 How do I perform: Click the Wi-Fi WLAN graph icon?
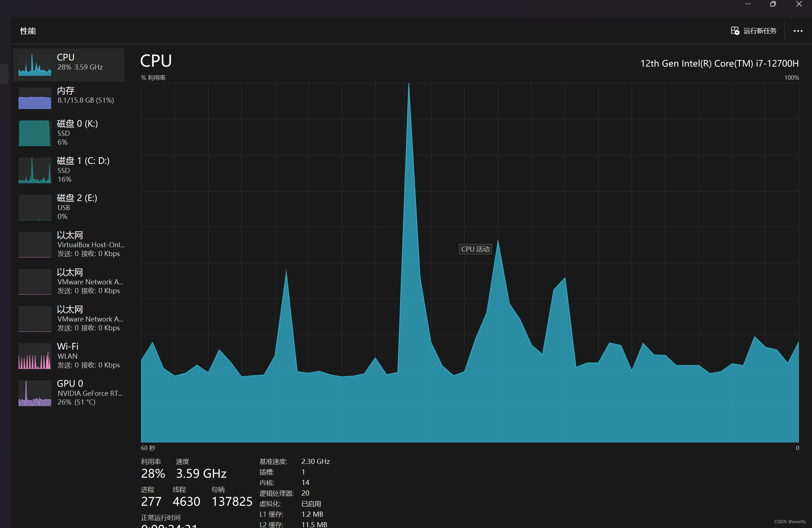(x=35, y=356)
